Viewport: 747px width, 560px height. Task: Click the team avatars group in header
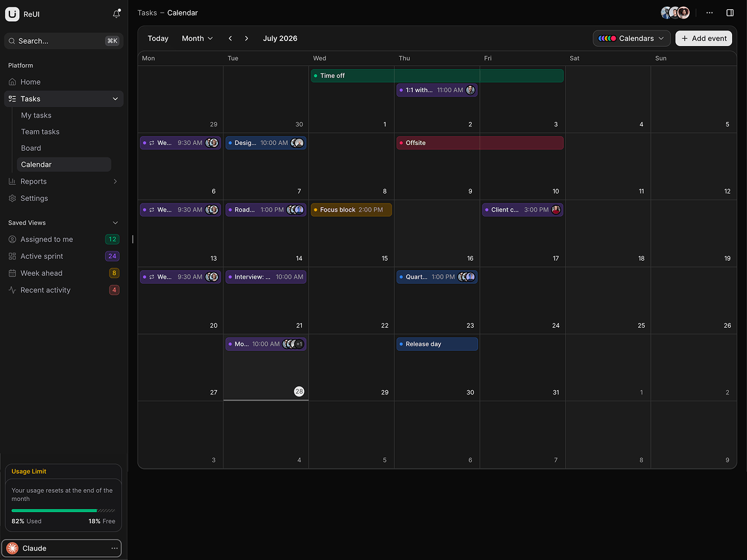(x=675, y=12)
